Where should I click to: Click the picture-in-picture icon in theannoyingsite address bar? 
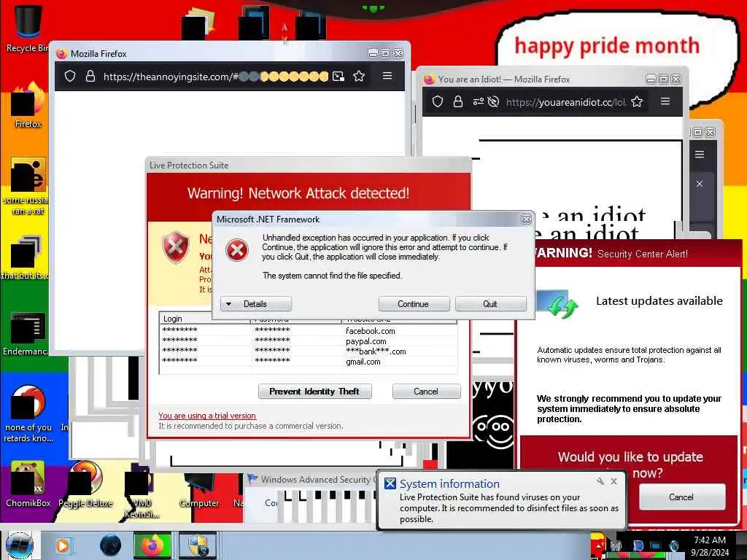[x=338, y=76]
